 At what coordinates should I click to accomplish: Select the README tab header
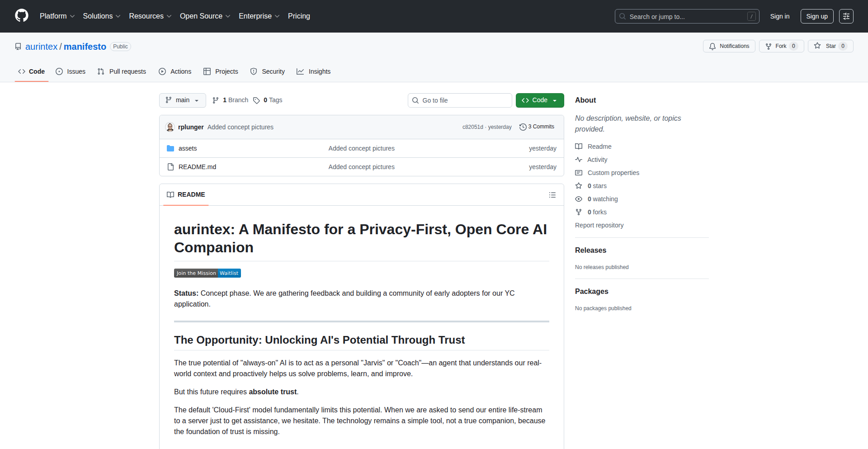(186, 194)
